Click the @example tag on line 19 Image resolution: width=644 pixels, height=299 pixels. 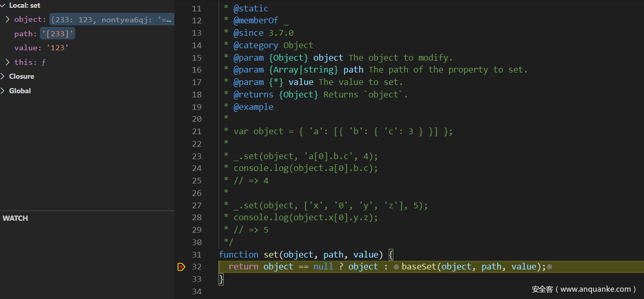[x=253, y=107]
